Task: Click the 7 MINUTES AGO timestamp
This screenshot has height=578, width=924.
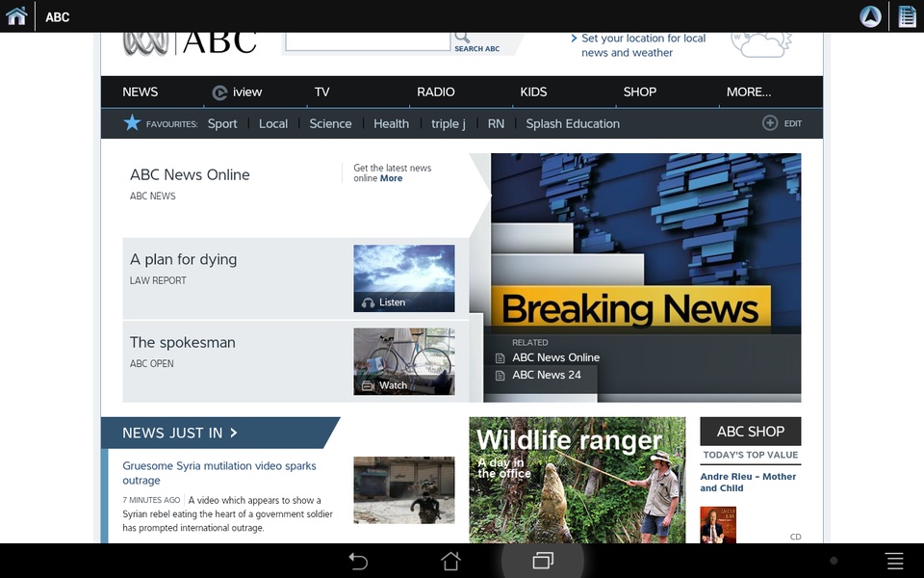Action: [151, 500]
